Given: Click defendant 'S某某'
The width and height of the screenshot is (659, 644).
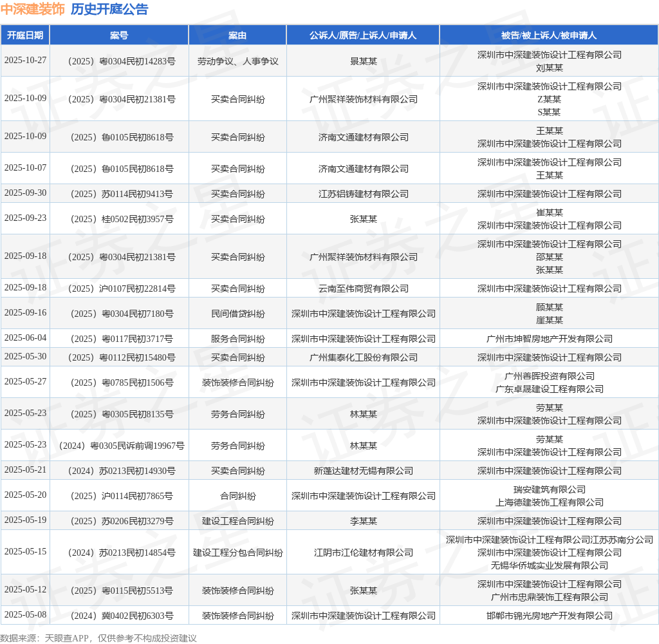Looking at the screenshot, I should point(550,112).
